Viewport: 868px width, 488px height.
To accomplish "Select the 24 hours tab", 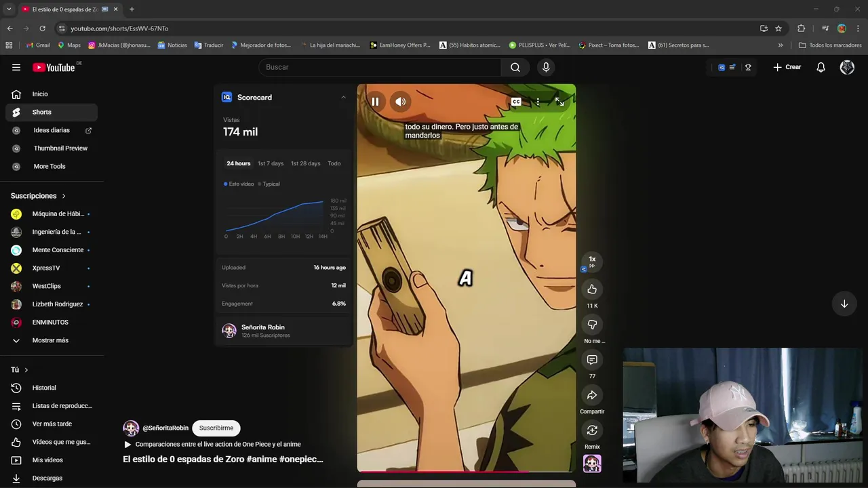I will coord(238,163).
